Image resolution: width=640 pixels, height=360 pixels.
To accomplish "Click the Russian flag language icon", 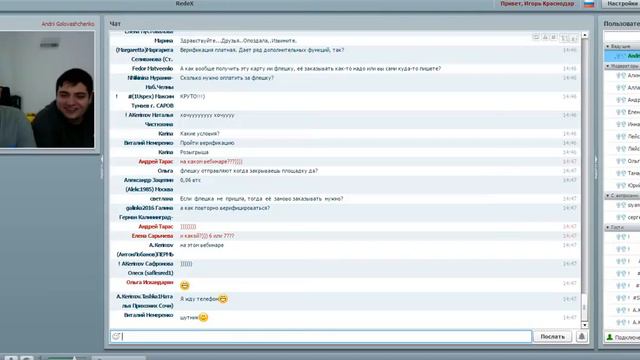I will pyautogui.click(x=589, y=4).
